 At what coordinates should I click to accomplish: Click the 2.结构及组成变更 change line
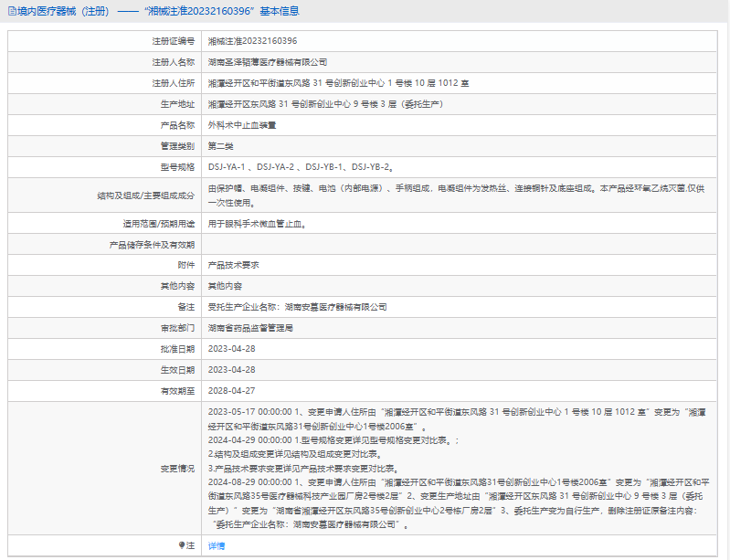[295, 454]
